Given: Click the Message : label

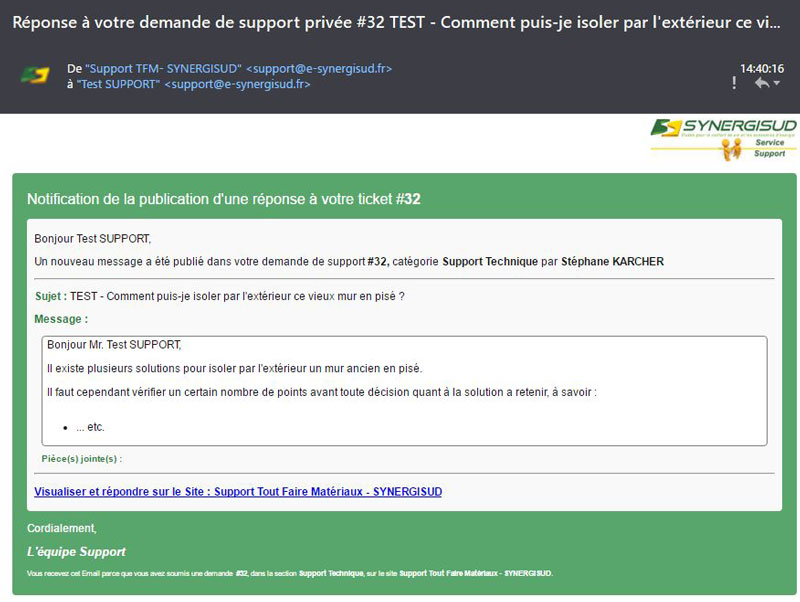Looking at the screenshot, I should click(x=58, y=318).
